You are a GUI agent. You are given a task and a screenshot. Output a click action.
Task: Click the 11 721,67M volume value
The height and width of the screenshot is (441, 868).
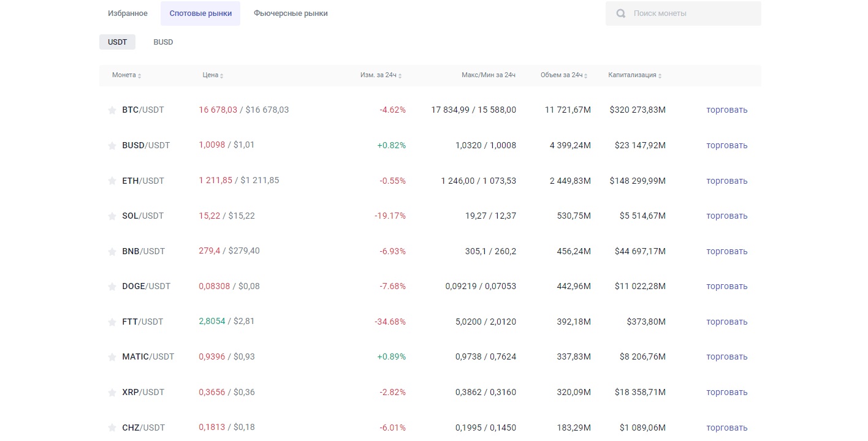pos(568,110)
